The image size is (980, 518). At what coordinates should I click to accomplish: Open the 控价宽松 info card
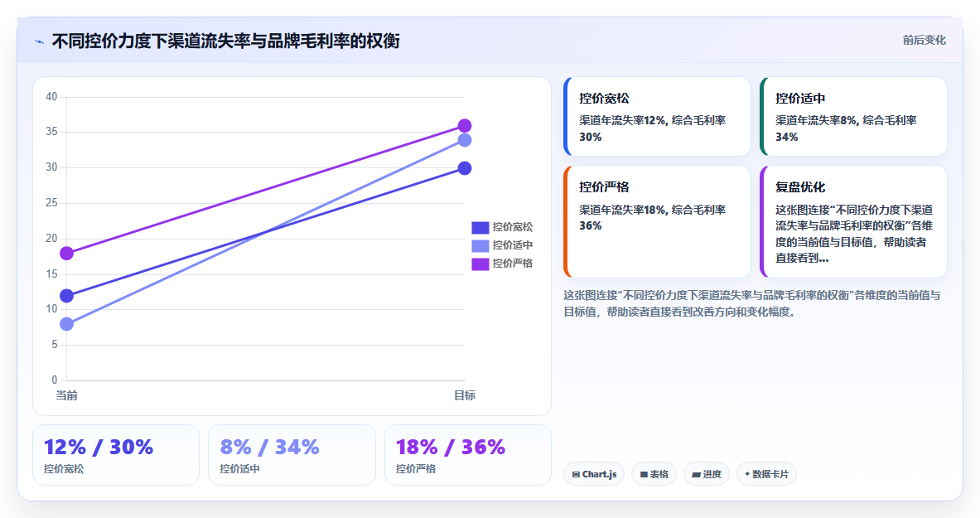tap(657, 116)
